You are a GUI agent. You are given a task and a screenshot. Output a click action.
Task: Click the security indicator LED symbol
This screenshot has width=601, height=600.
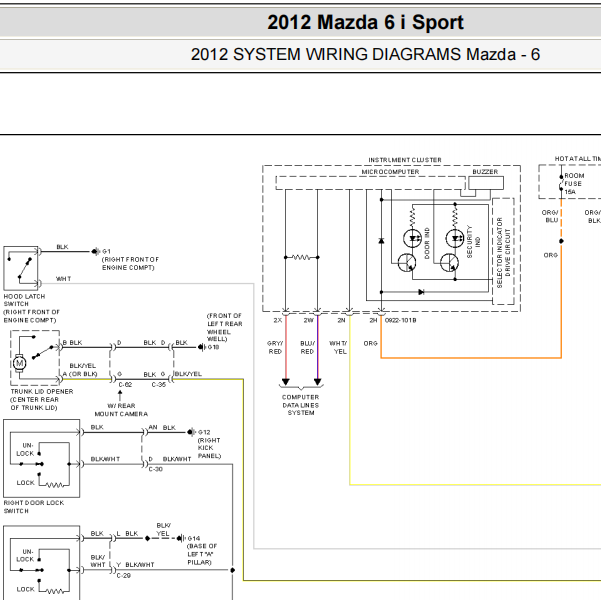tap(455, 238)
